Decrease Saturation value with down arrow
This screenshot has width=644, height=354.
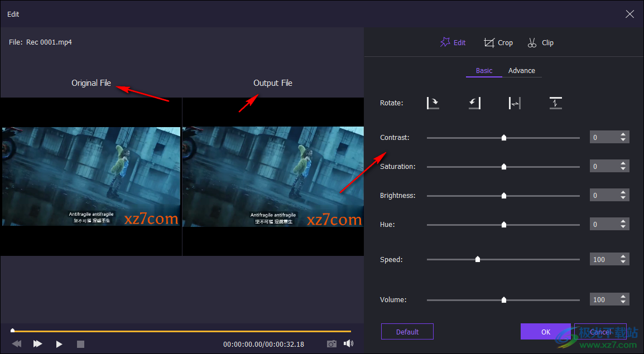pos(623,169)
